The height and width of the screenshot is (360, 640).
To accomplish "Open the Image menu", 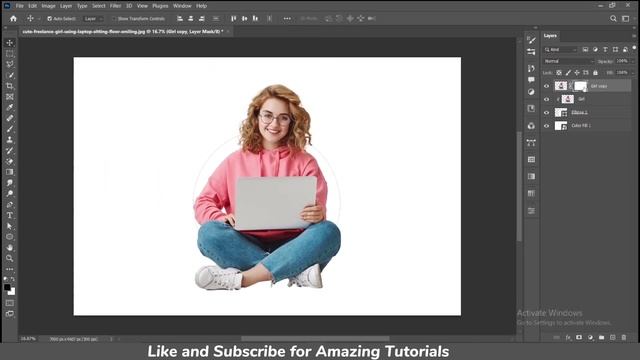I will 48,6.
